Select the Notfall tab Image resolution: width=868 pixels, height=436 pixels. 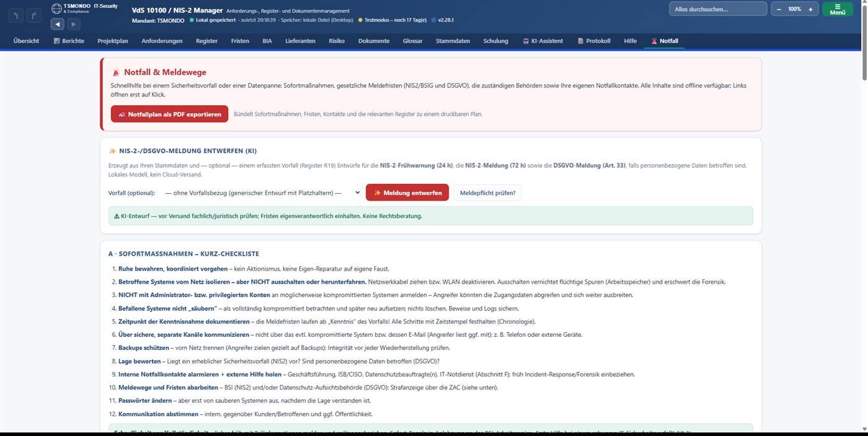pyautogui.click(x=665, y=41)
